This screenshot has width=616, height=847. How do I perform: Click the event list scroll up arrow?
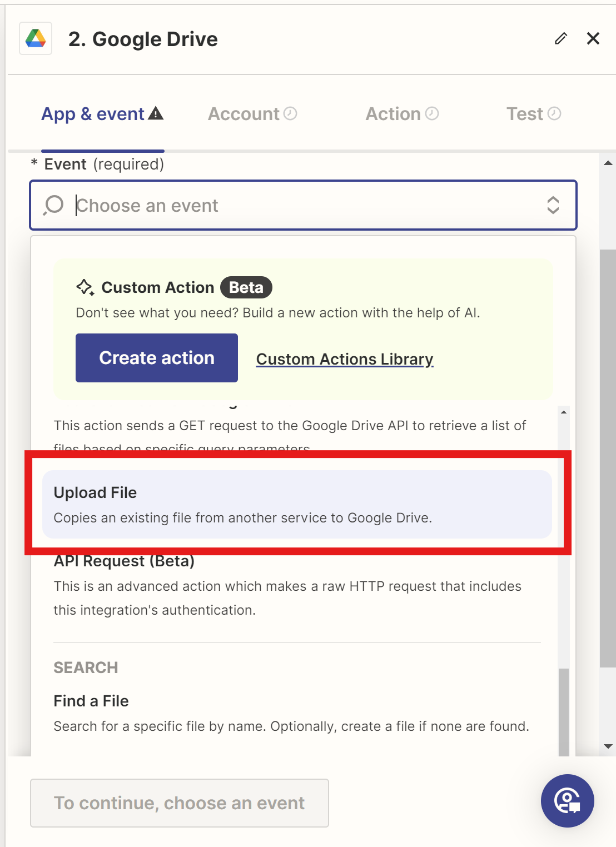tap(564, 412)
